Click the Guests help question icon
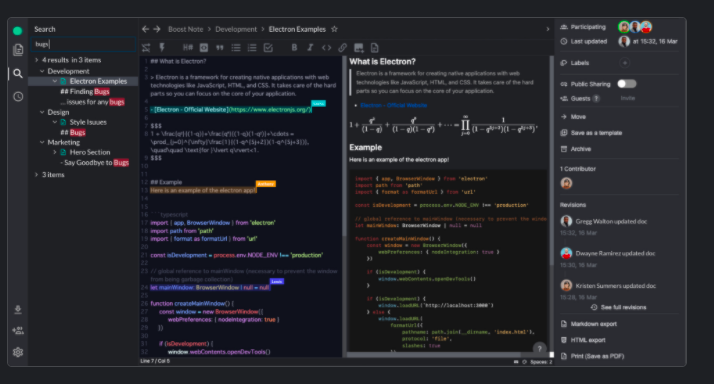 point(596,98)
